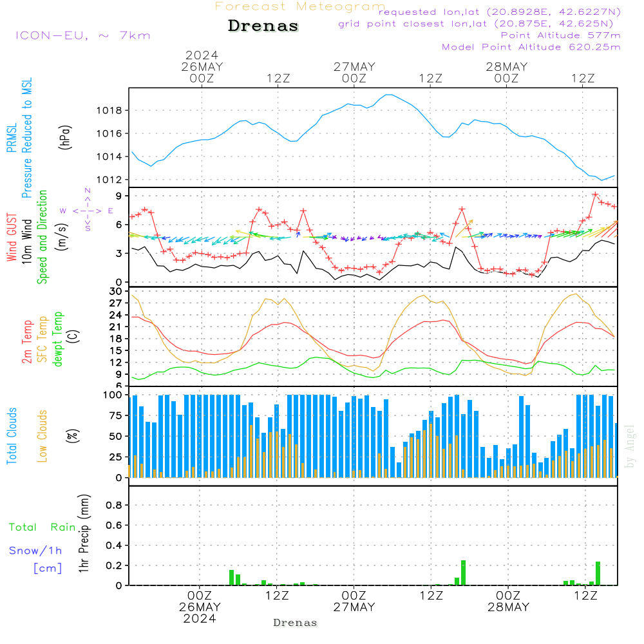The image size is (644, 644).
Task: Click the red "2m Temp" label
Action: point(26,342)
